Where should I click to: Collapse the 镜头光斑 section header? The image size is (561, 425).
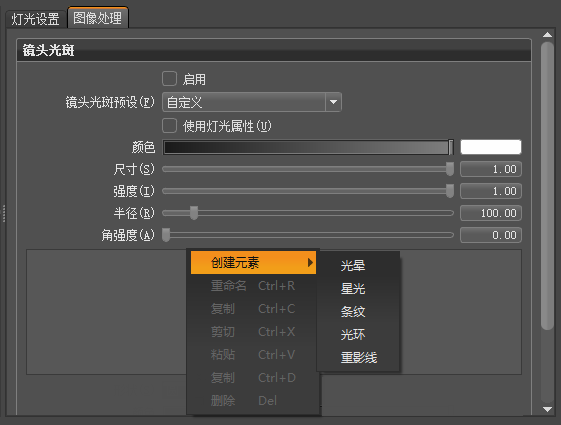tap(274, 50)
